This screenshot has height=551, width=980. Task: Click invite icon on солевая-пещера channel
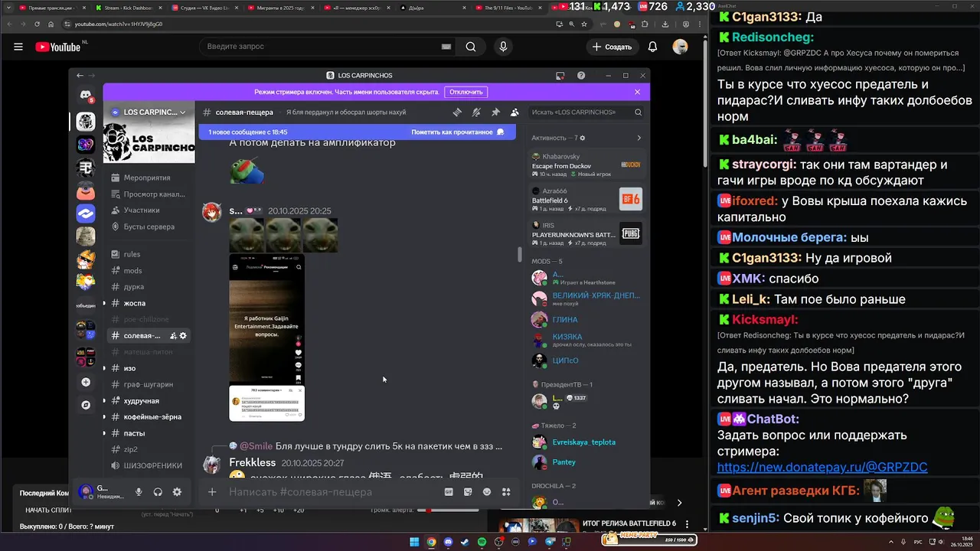pyautogui.click(x=173, y=335)
